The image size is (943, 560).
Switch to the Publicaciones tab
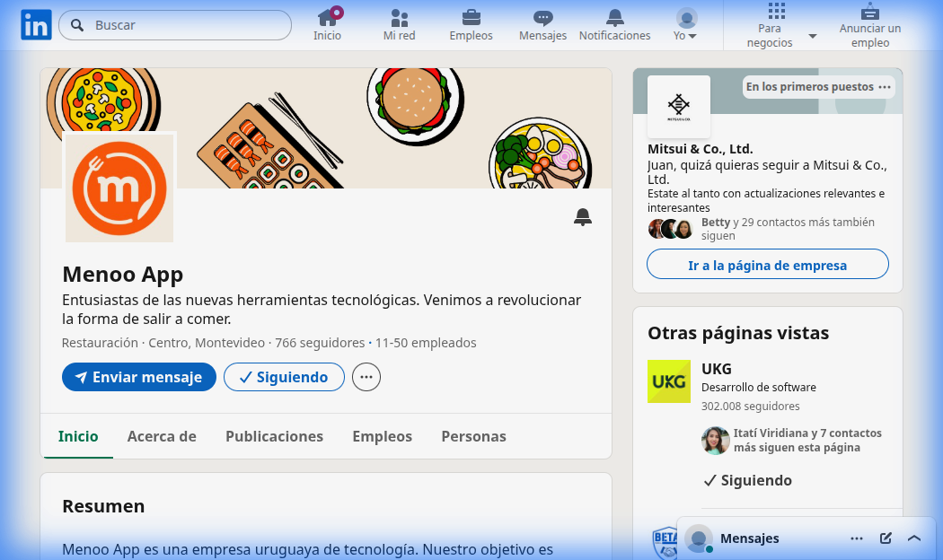pyautogui.click(x=274, y=436)
